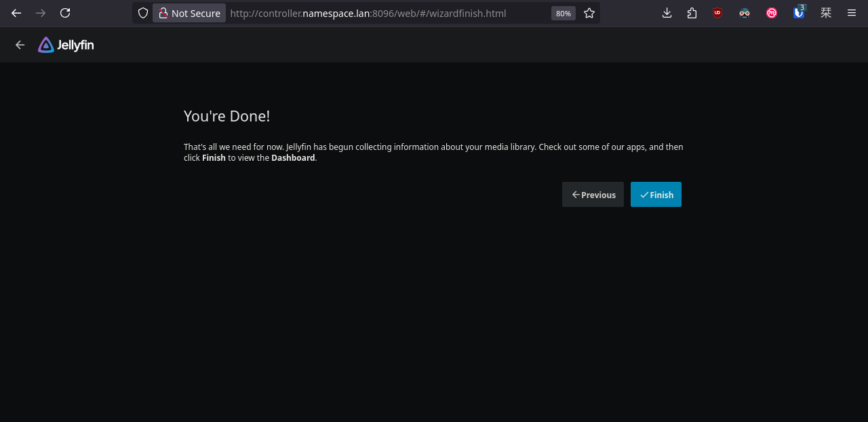Click the Finish button with checkmark
The height and width of the screenshot is (422, 868).
tap(656, 195)
